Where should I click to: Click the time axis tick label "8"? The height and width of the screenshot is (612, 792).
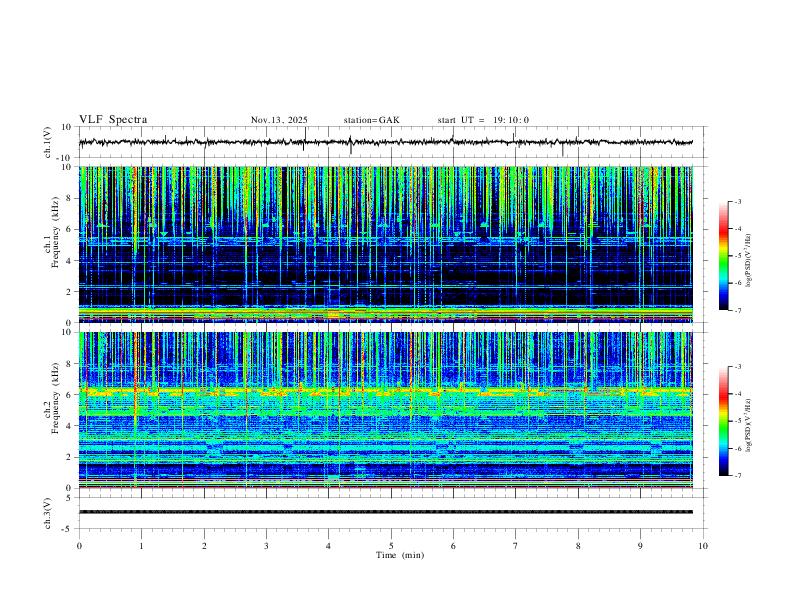(578, 546)
